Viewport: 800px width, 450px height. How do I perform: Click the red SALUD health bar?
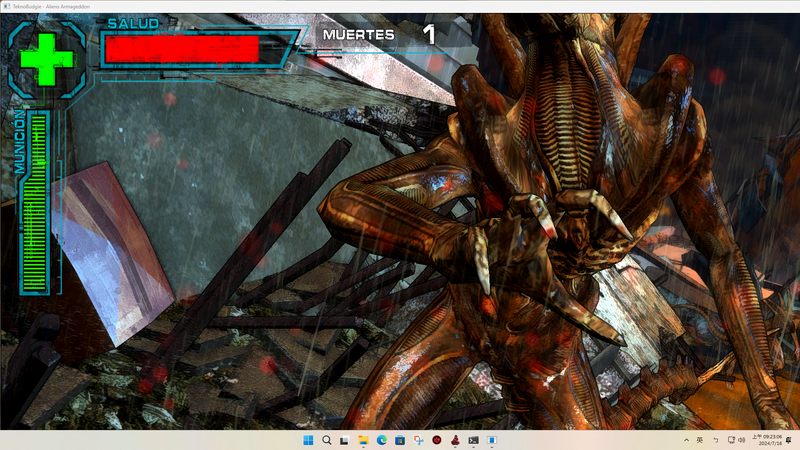tap(183, 49)
